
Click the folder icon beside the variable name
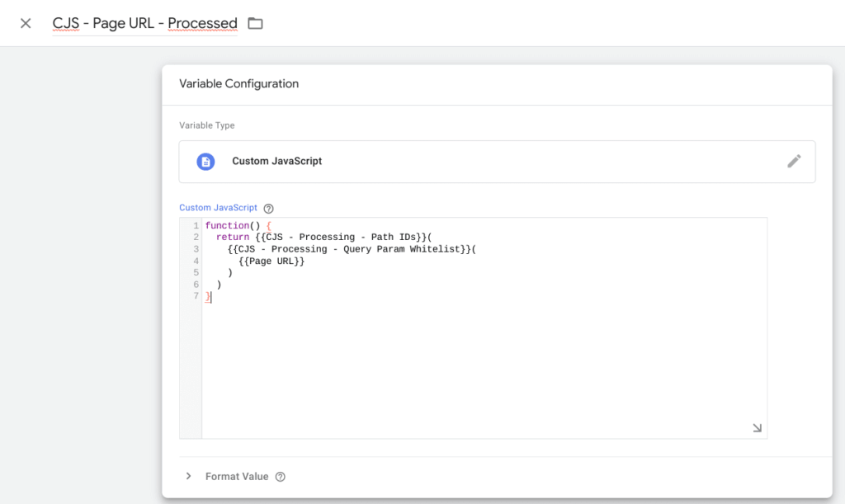click(x=255, y=23)
